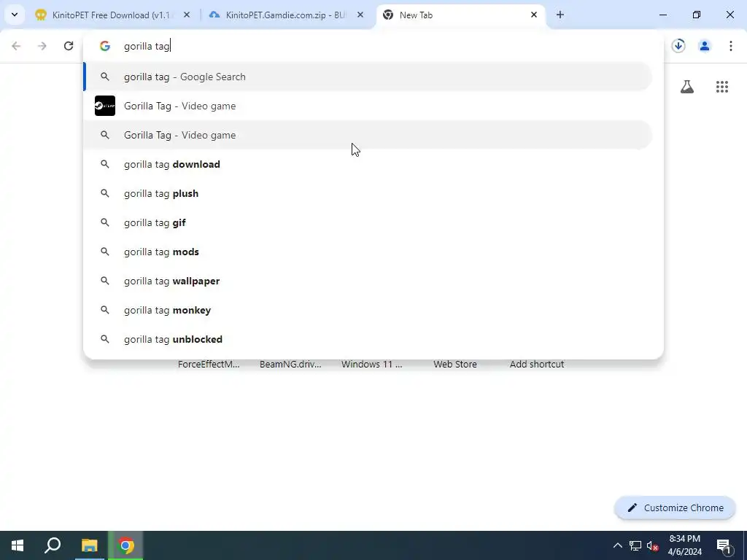Open the notification center icon
This screenshot has height=560, width=747.
[x=724, y=545]
